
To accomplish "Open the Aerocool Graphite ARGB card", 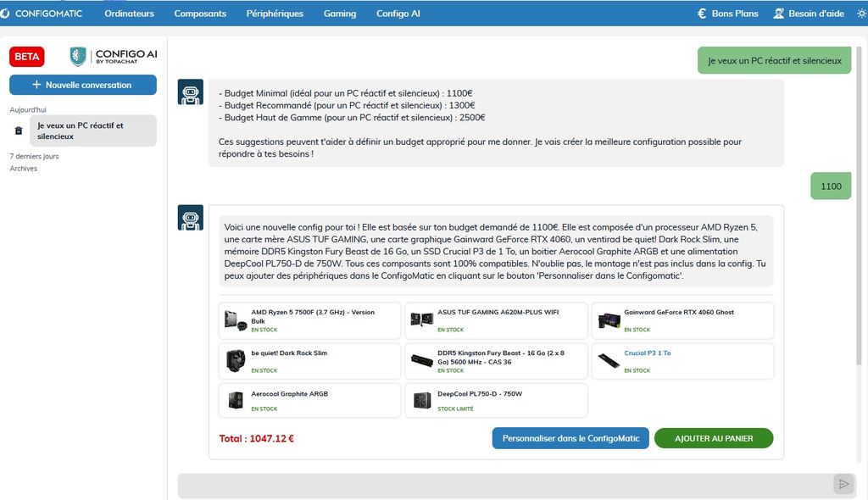I will pyautogui.click(x=309, y=400).
